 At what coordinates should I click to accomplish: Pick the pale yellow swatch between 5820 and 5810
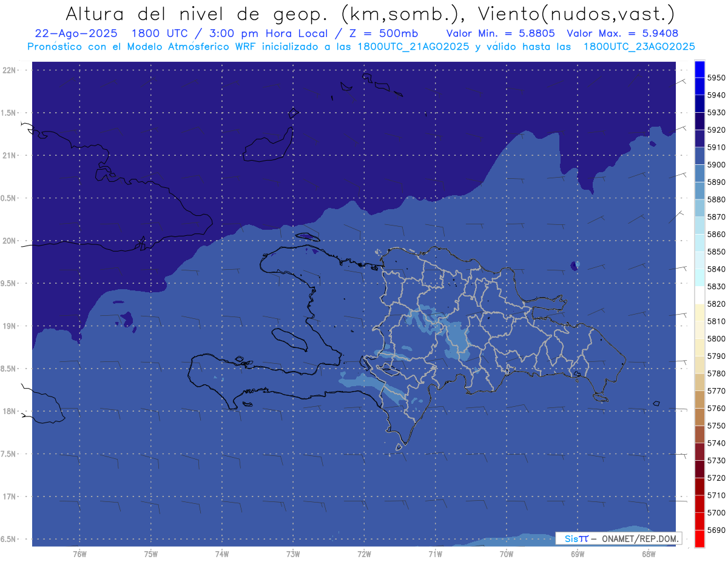[x=699, y=312]
